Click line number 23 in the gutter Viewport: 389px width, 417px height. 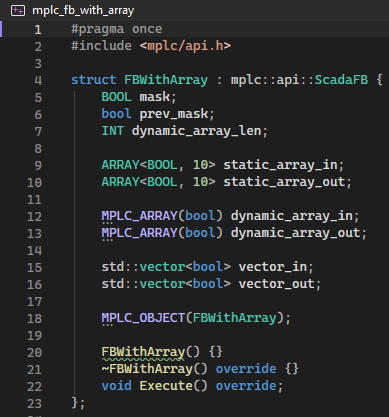34,404
